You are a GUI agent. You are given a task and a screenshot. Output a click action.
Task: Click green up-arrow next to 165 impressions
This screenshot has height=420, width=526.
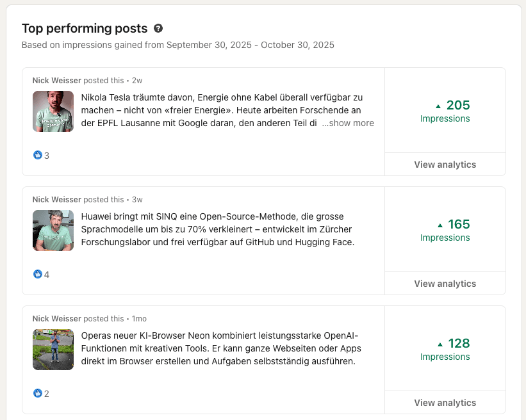tap(440, 225)
